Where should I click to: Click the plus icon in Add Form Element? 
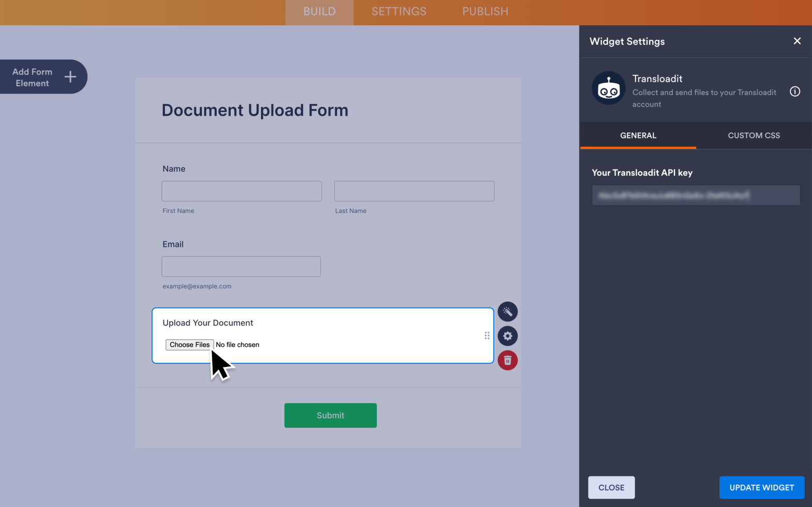70,77
